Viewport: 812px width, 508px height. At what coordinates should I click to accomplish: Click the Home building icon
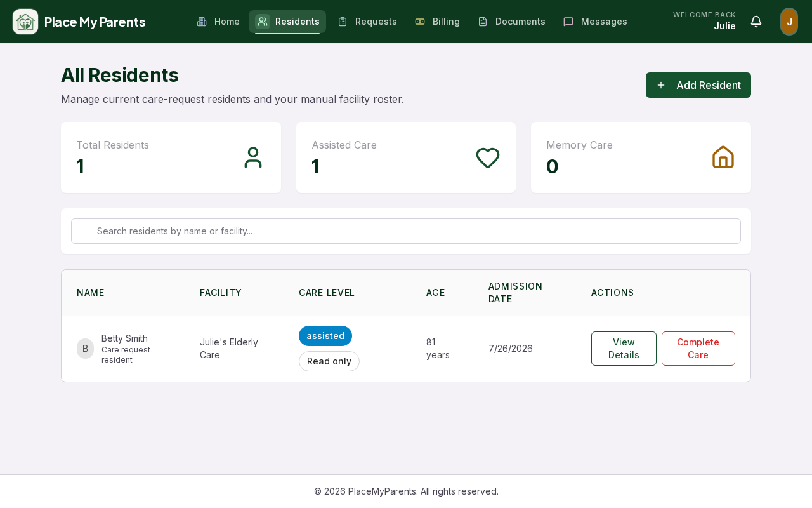[202, 22]
